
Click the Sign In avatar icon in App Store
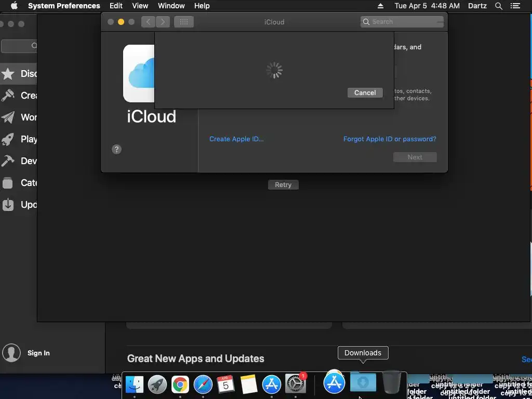click(x=11, y=353)
